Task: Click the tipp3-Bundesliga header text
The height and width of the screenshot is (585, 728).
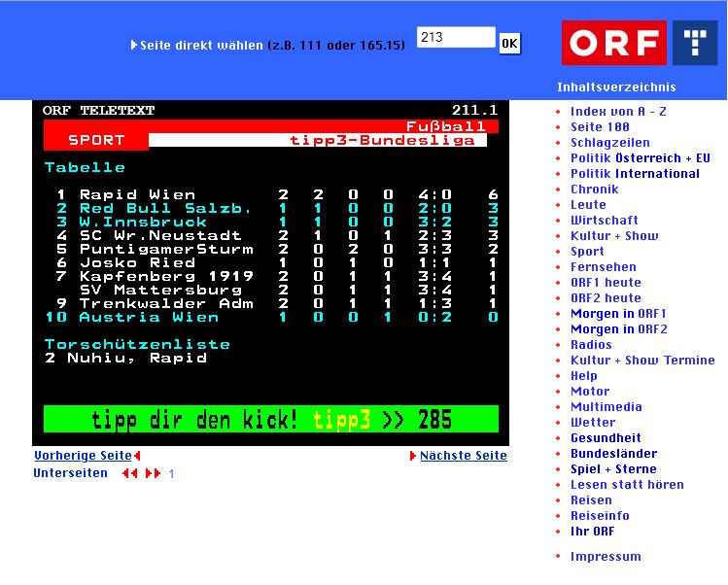Action: [382, 140]
